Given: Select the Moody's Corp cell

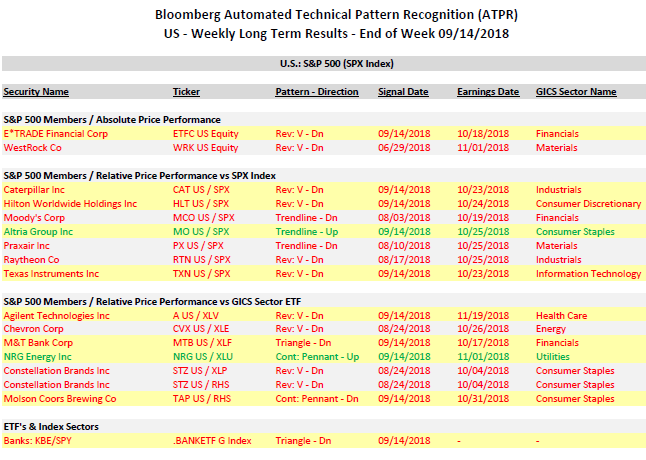Looking at the screenshot, I should (34, 218).
